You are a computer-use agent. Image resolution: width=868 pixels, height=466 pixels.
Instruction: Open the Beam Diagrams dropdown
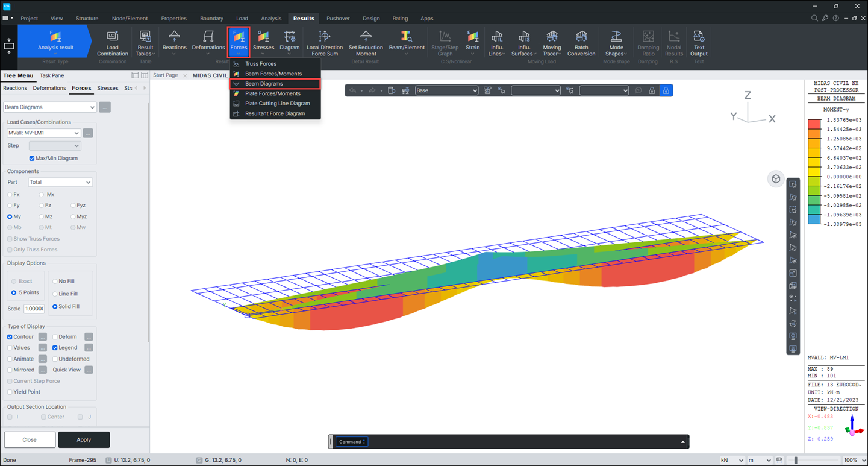50,107
